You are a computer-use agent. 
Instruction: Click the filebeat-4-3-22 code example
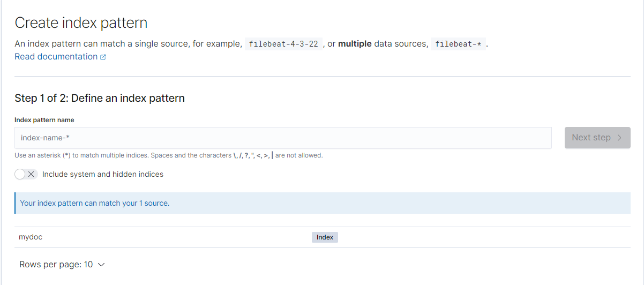tap(283, 44)
